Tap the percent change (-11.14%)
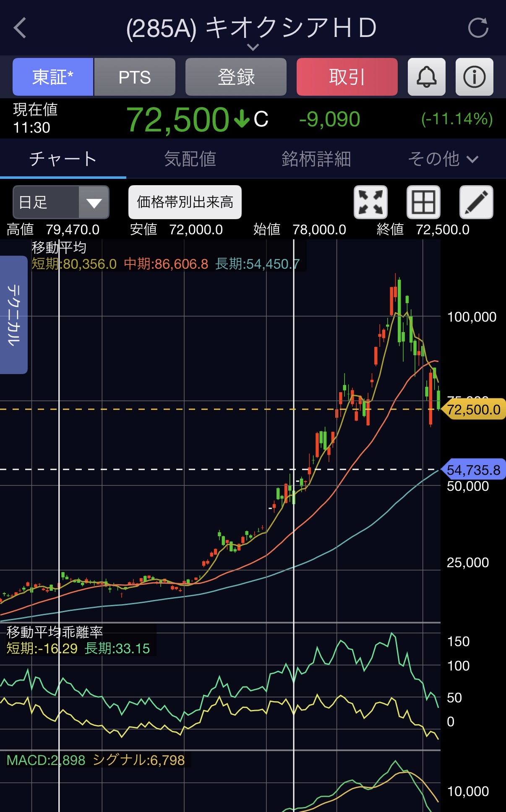 [x=457, y=119]
